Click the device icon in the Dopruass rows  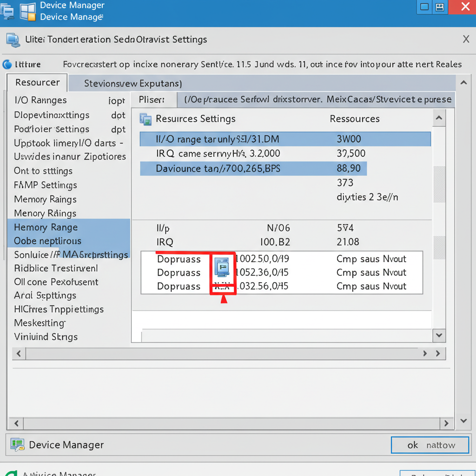(222, 267)
